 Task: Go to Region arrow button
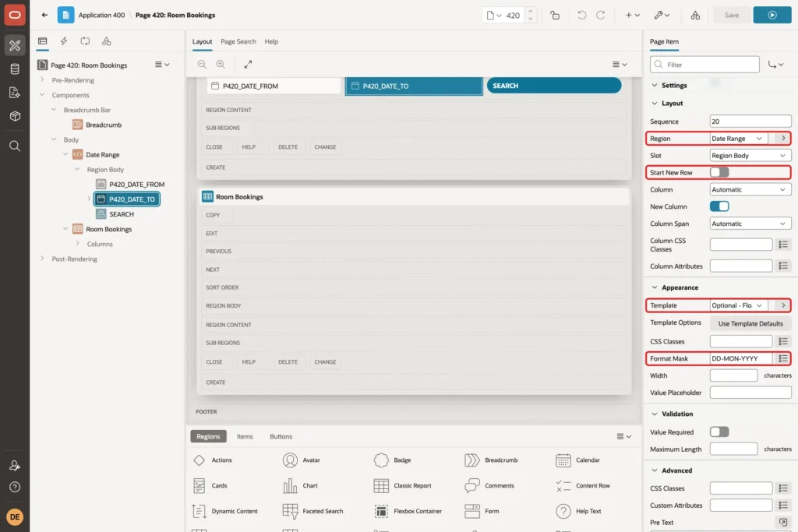[x=782, y=139]
